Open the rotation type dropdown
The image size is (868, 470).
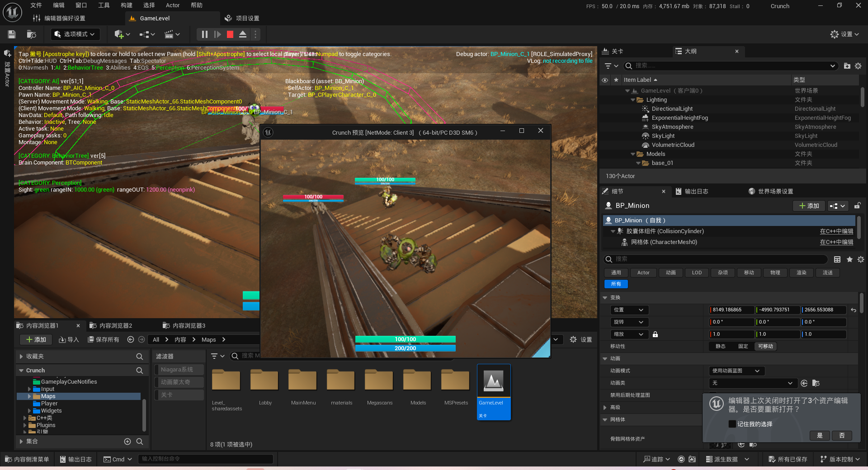[629, 322]
